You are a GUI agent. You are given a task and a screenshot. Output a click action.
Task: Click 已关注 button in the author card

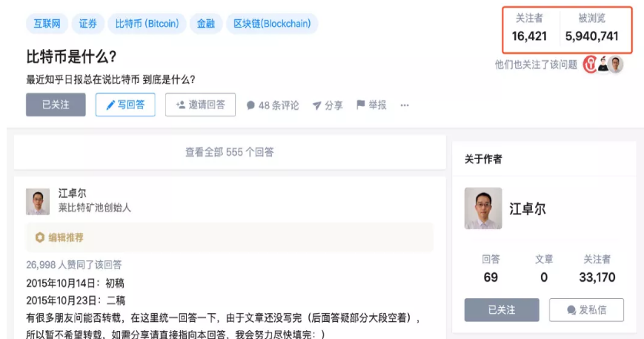click(x=502, y=310)
